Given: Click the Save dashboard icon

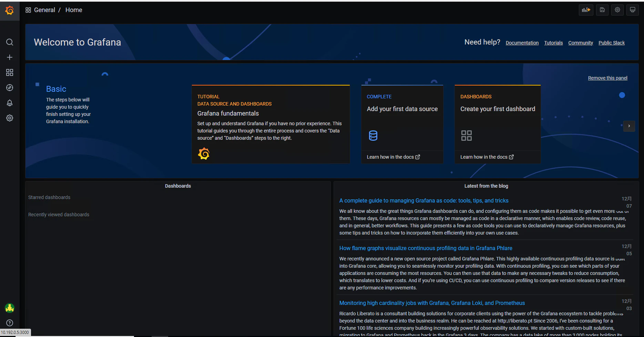Looking at the screenshot, I should point(602,10).
